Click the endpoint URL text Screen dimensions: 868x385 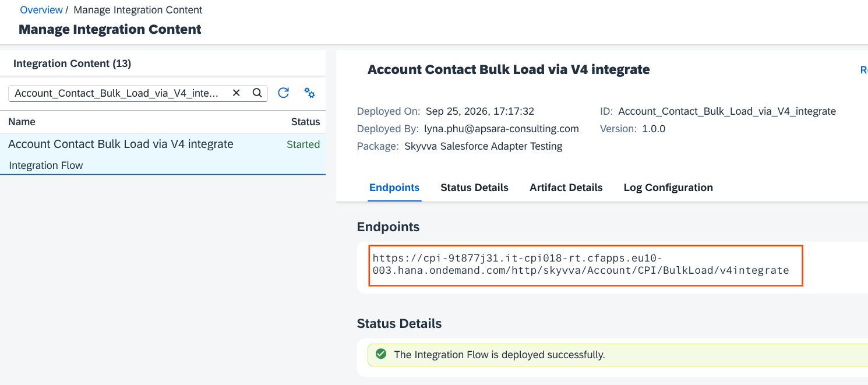581,264
